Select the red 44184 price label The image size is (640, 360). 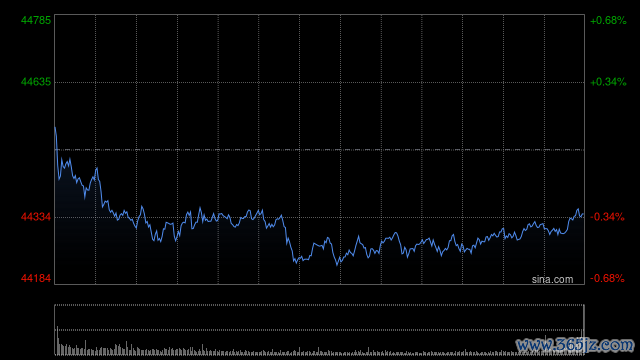pos(36,278)
